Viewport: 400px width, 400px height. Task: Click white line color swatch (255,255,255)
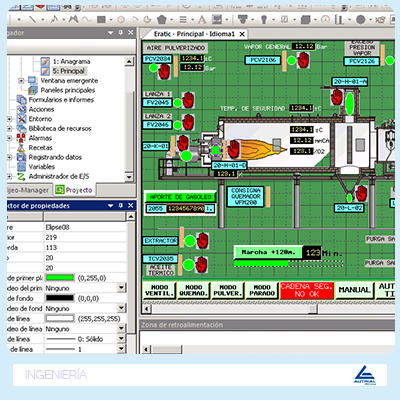pyautogui.click(x=60, y=318)
